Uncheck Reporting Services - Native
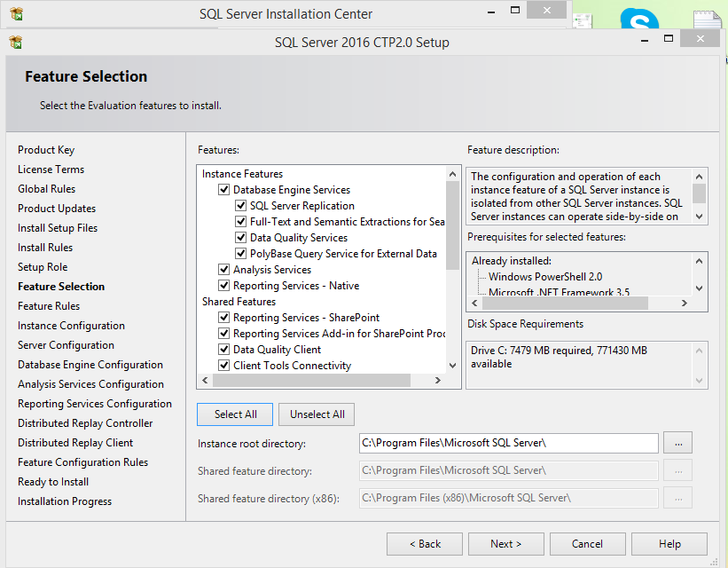Viewport: 728px width, 568px height. pyautogui.click(x=224, y=285)
